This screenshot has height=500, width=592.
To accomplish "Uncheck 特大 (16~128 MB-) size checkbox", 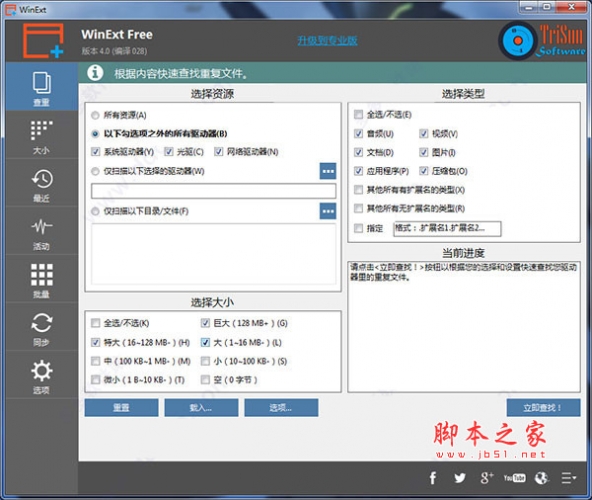I will click(x=96, y=343).
